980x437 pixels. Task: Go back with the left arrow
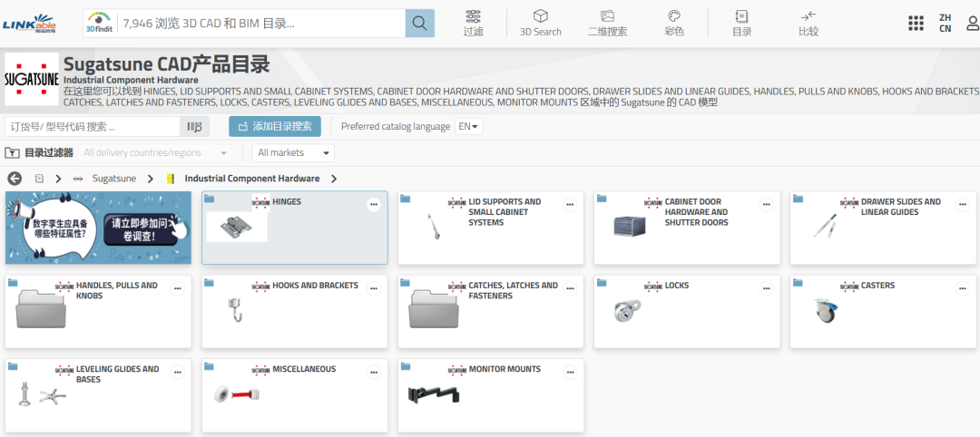click(15, 179)
